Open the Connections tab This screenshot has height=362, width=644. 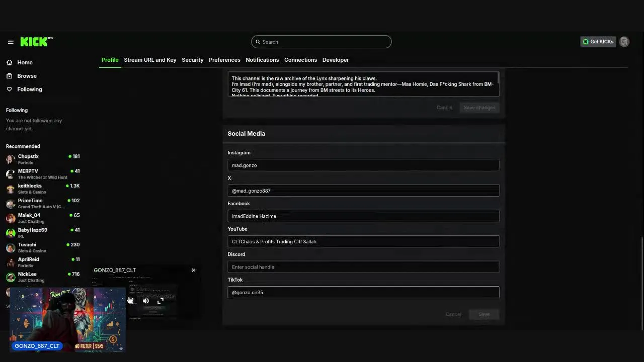coord(300,60)
